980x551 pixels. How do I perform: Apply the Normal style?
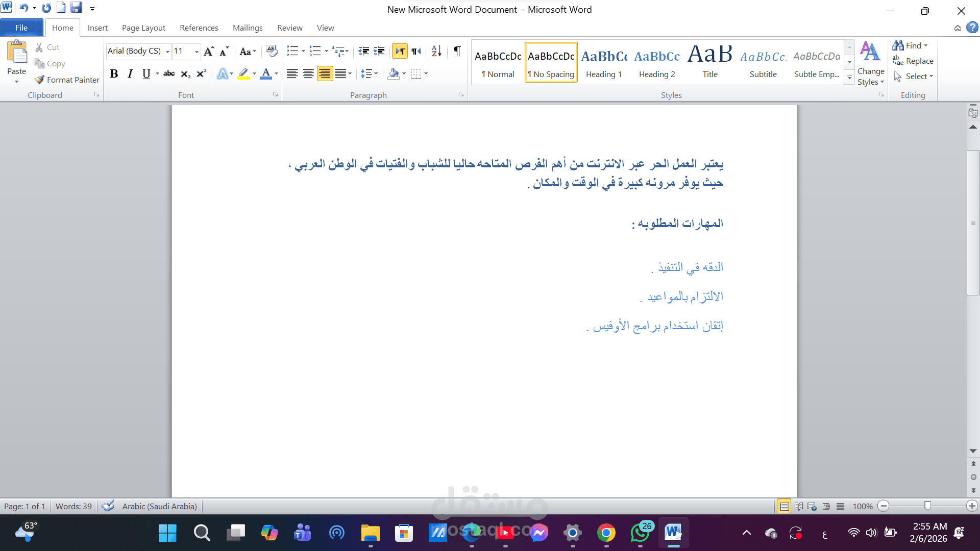pos(498,63)
